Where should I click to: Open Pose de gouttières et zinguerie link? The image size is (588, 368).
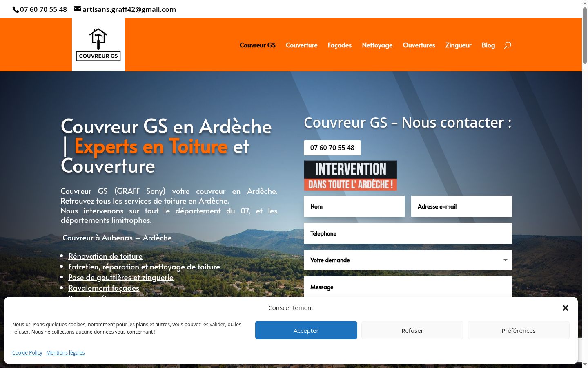121,277
